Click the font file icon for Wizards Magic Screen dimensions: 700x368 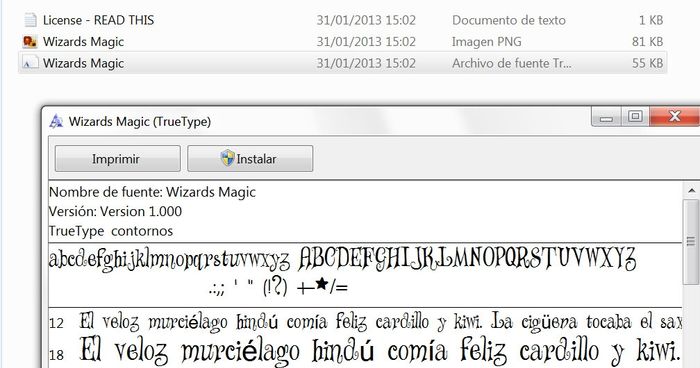click(30, 63)
